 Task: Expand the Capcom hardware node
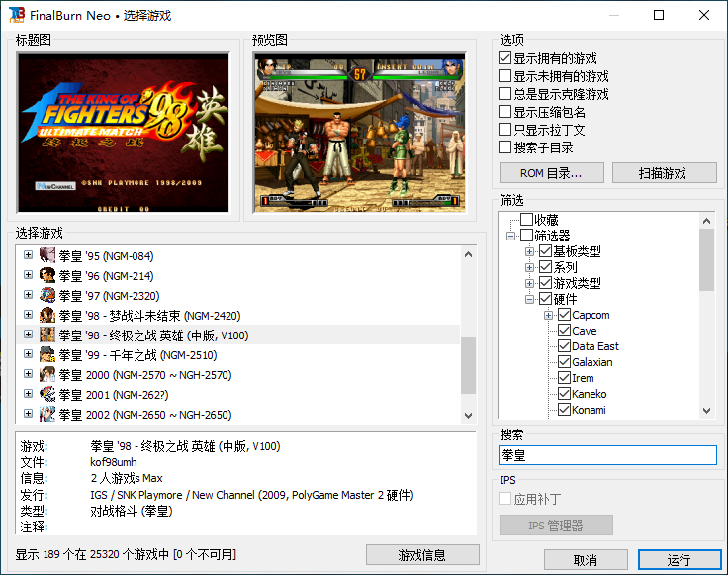[548, 315]
